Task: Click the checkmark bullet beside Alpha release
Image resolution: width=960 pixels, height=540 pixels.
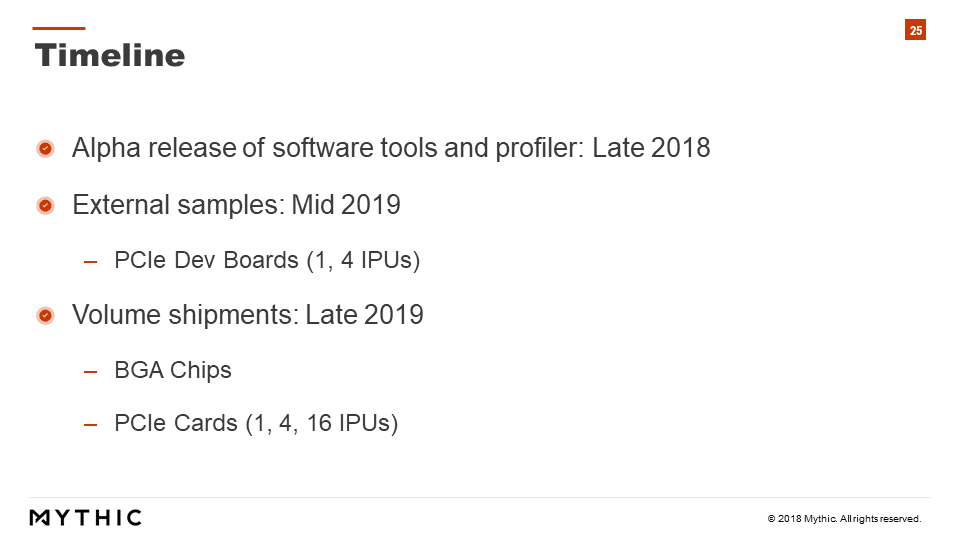Action: click(45, 148)
